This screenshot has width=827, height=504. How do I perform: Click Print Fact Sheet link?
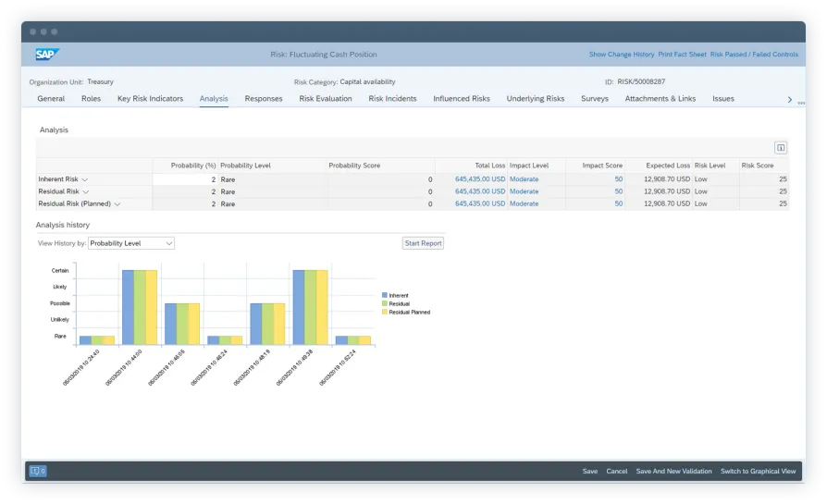(682, 55)
